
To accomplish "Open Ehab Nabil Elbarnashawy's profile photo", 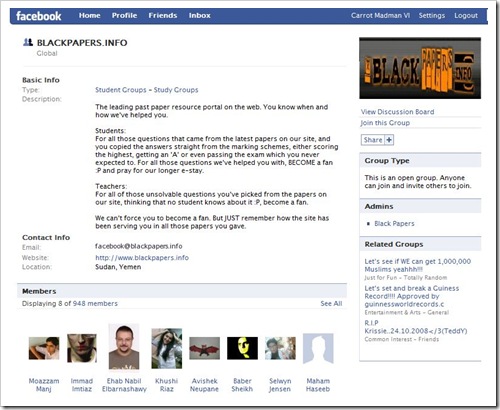I will (124, 347).
